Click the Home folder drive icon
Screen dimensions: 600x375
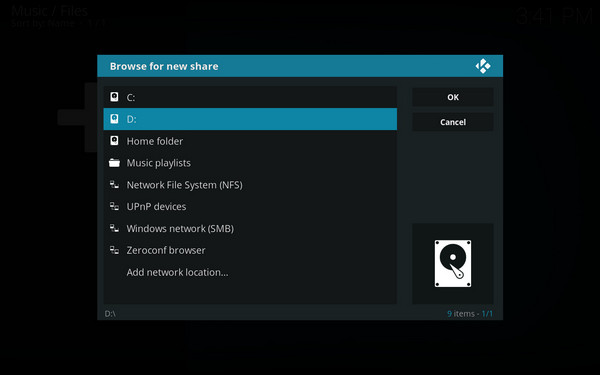(x=114, y=141)
